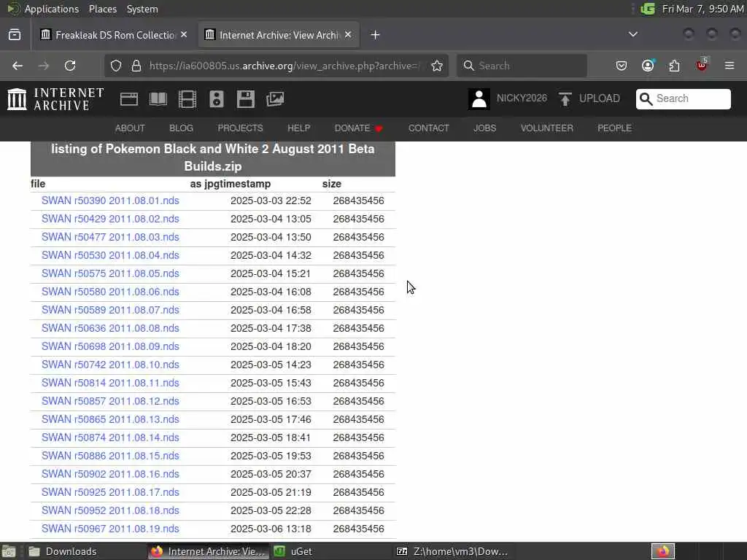Viewport: 747px width, 560px height.
Task: Click the clock Fri Mar 7, 9:50 AM
Action: (x=703, y=9)
